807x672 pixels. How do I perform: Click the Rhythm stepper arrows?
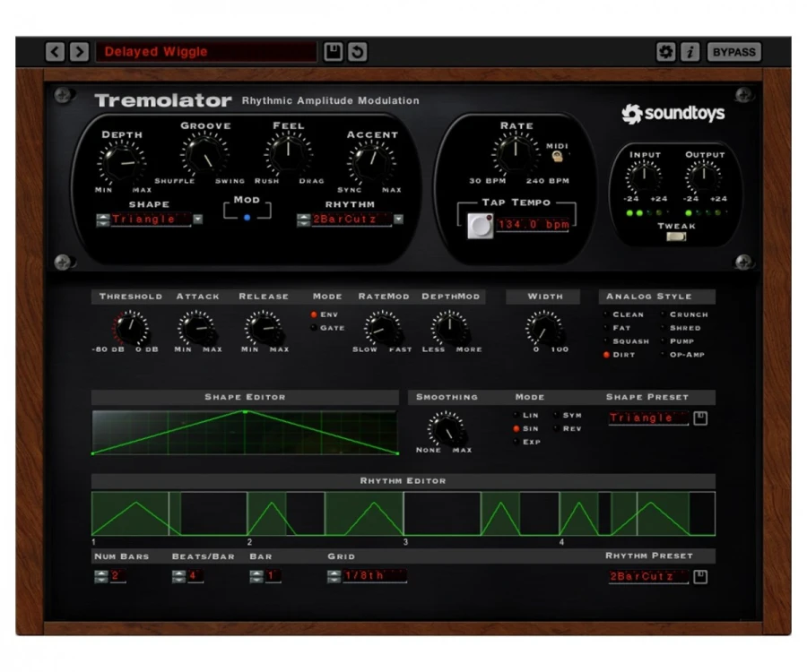pyautogui.click(x=303, y=220)
